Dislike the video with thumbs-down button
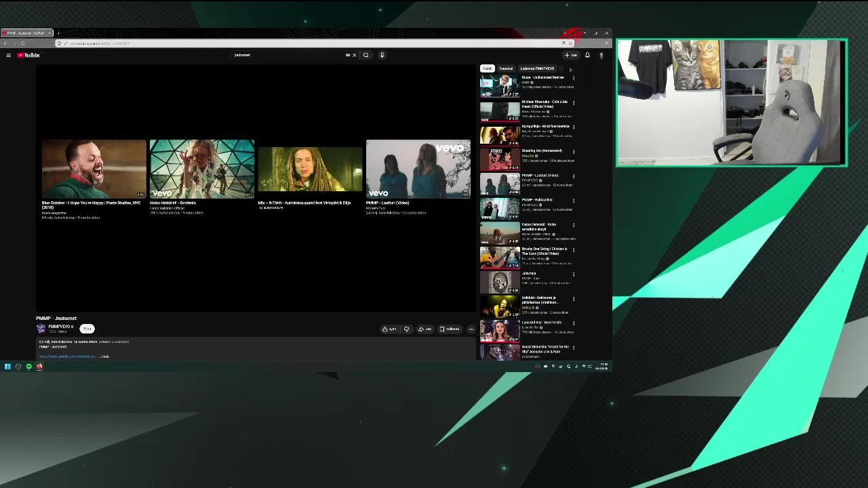The width and height of the screenshot is (868, 488). click(x=406, y=329)
